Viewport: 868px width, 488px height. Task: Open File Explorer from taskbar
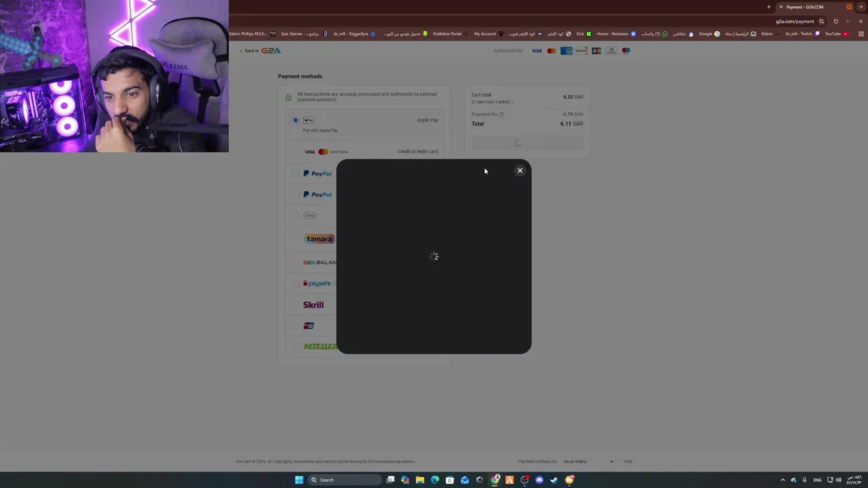(x=420, y=480)
